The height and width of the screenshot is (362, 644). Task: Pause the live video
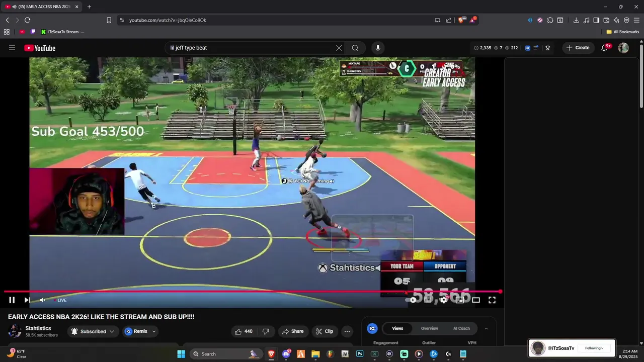[12, 300]
